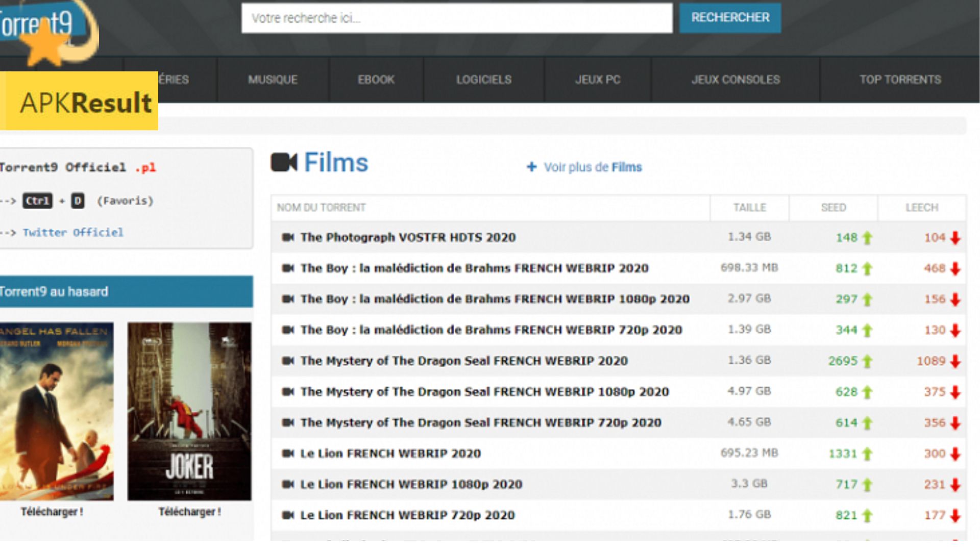Viewport: 980px width, 551px height.
Task: Click the Rechercher search button
Action: point(730,18)
